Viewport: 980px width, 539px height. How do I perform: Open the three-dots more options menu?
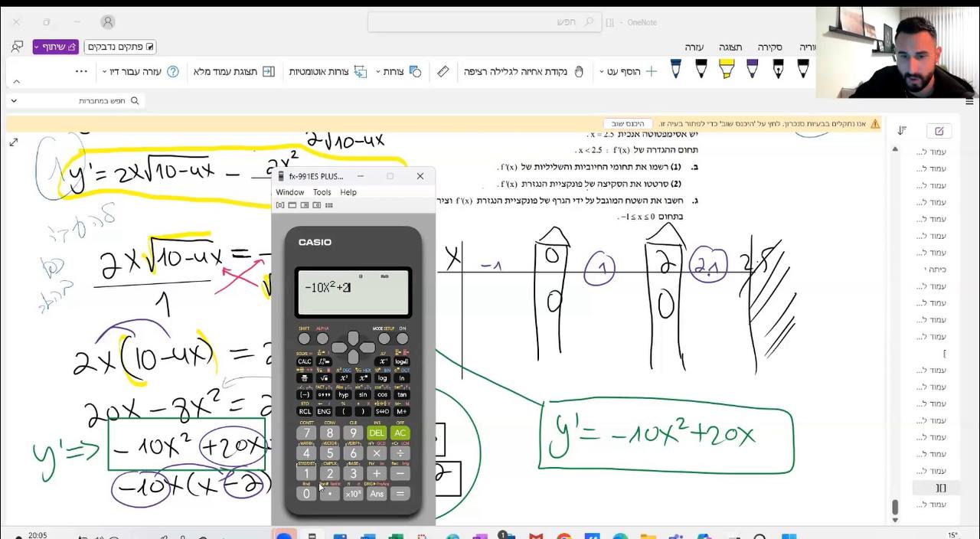pyautogui.click(x=81, y=71)
